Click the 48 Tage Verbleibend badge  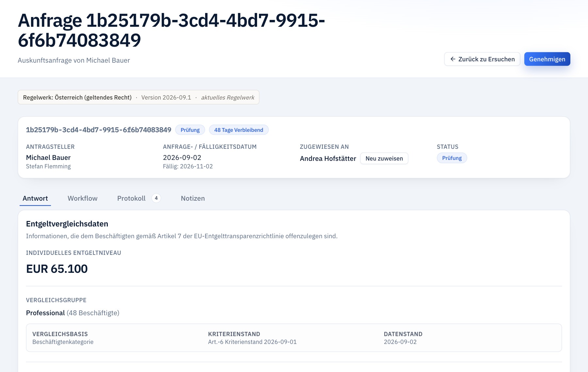tap(239, 130)
